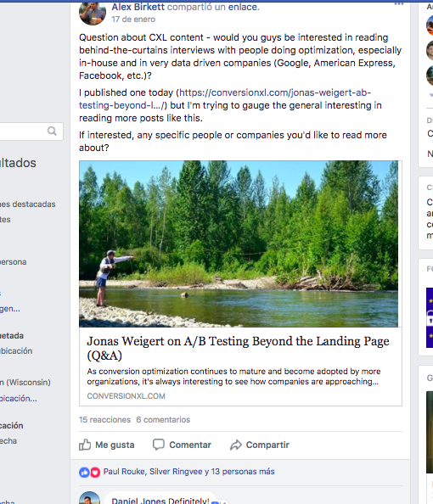Click the Comentar speech bubble icon
This screenshot has width=433, height=504.
(159, 445)
